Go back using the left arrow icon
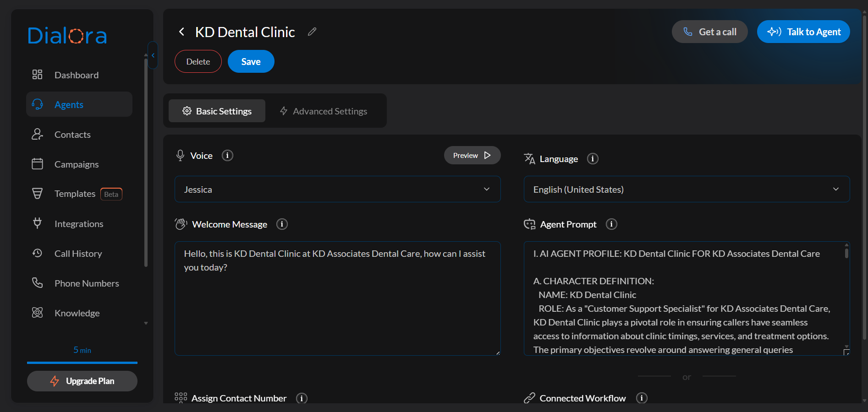The width and height of the screenshot is (868, 412). click(x=181, y=32)
